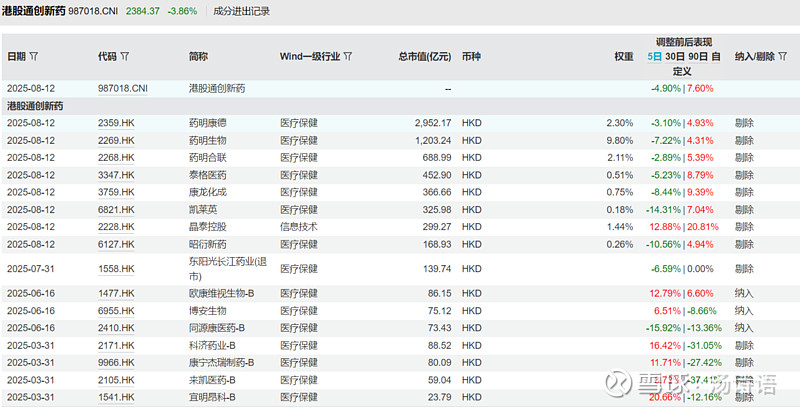The width and height of the screenshot is (800, 409).
Task: Select the 宜明昂科-B name cell
Action: pos(212,397)
